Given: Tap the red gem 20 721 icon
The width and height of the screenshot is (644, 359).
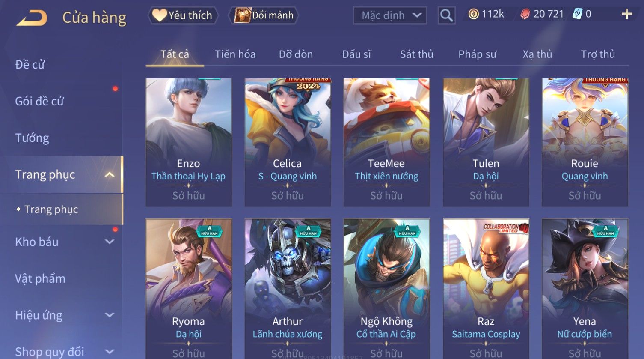Looking at the screenshot, I should point(525,14).
